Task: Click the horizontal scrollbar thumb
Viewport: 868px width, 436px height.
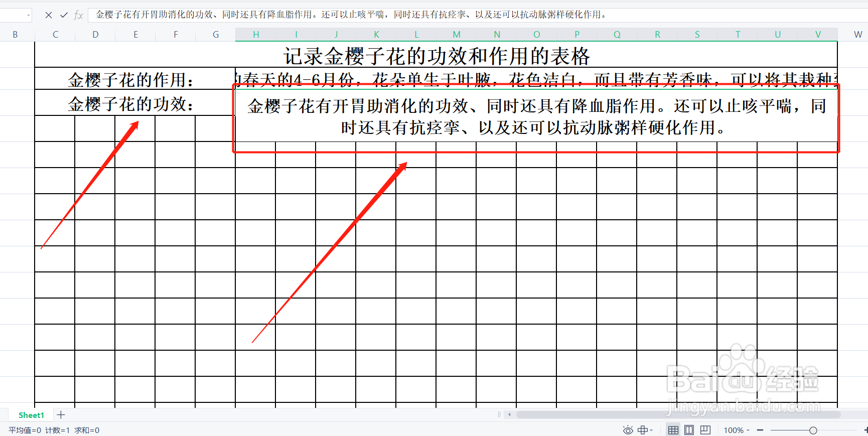Action: point(677,414)
